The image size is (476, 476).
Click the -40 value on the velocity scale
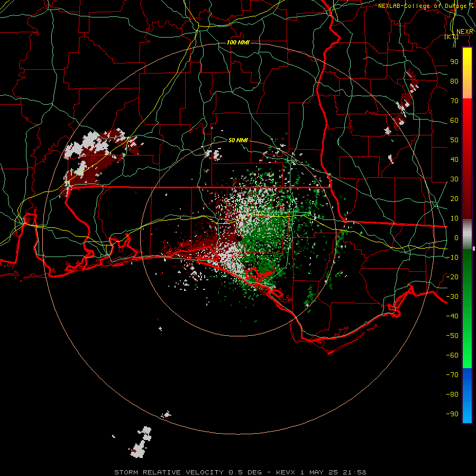tap(452, 316)
